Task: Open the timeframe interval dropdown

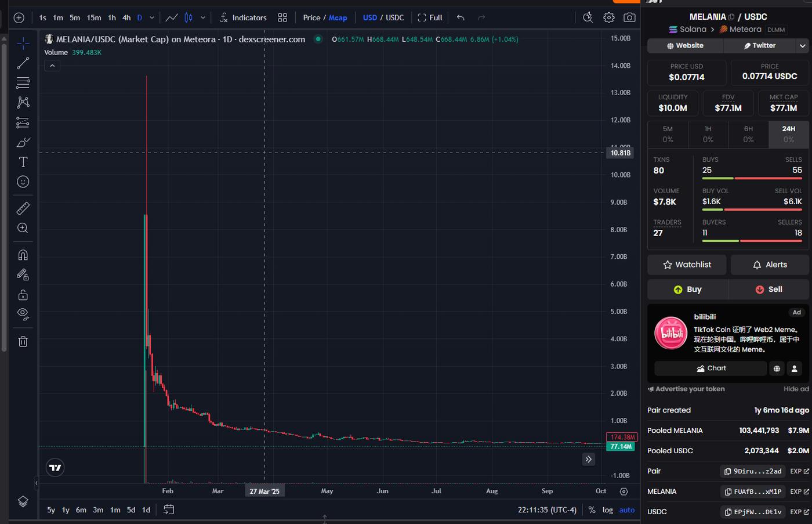Action: [152, 17]
